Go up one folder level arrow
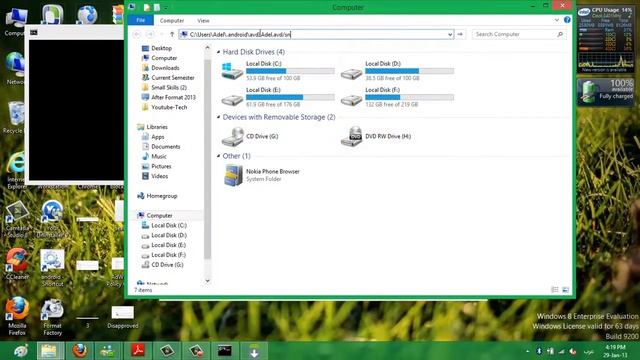The width and height of the screenshot is (640, 360). point(172,34)
